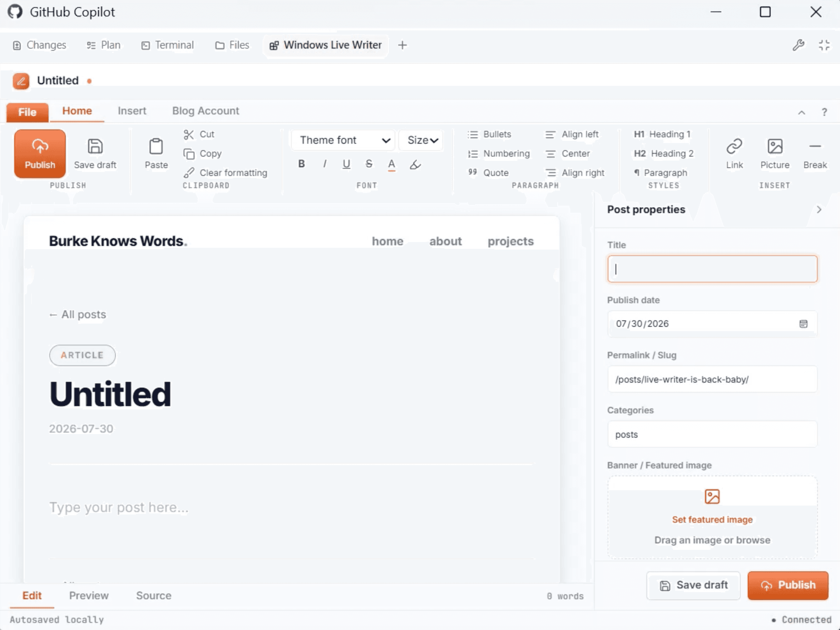Screen dimensions: 840x630
Task: Click the featured image placeholder icon
Action: coord(712,496)
